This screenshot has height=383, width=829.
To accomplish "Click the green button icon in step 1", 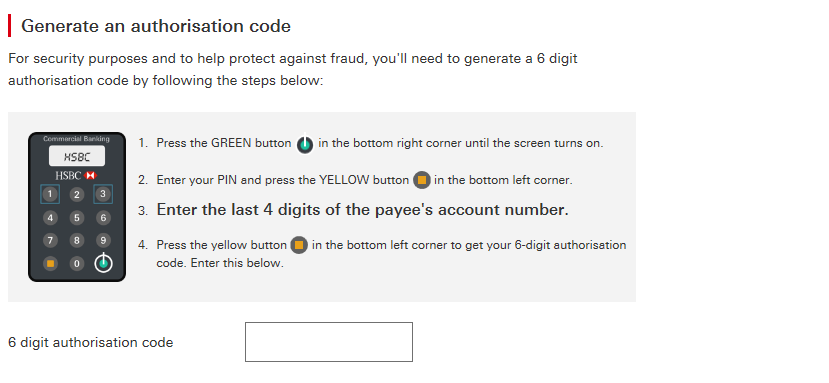I will [305, 144].
